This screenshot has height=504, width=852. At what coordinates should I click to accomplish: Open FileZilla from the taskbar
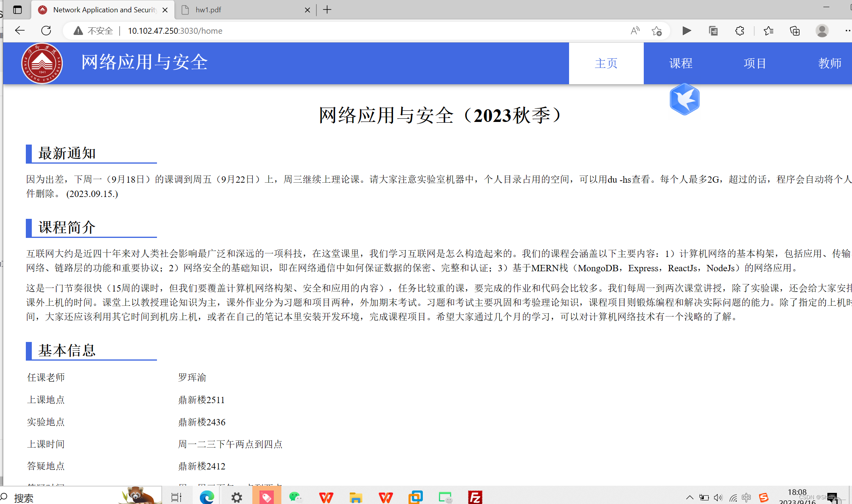click(x=475, y=497)
